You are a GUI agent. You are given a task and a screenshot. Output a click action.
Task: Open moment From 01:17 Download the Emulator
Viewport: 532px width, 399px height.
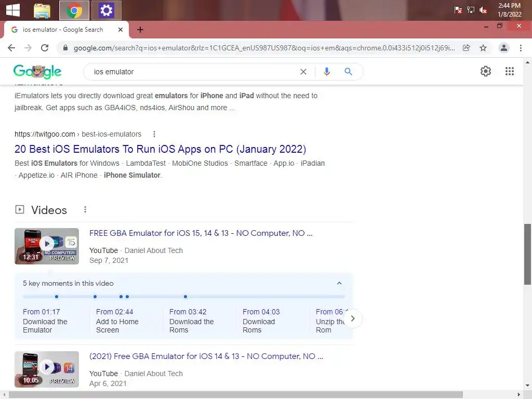click(x=45, y=321)
